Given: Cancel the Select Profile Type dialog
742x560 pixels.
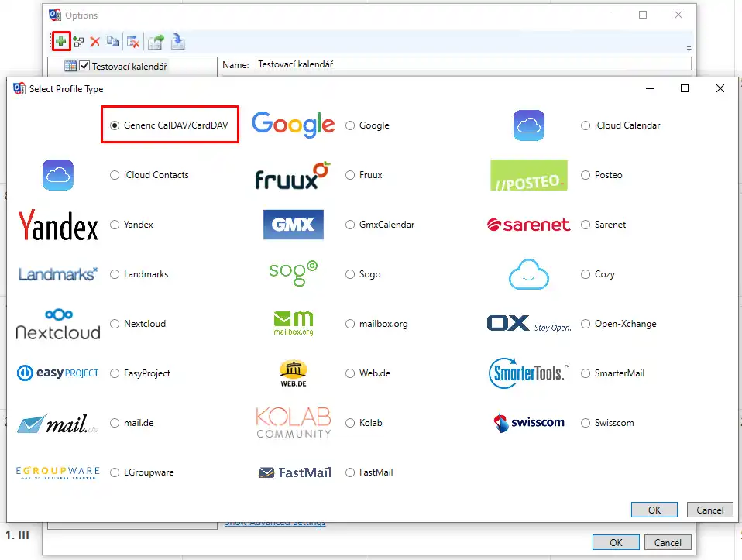Looking at the screenshot, I should click(x=709, y=510).
